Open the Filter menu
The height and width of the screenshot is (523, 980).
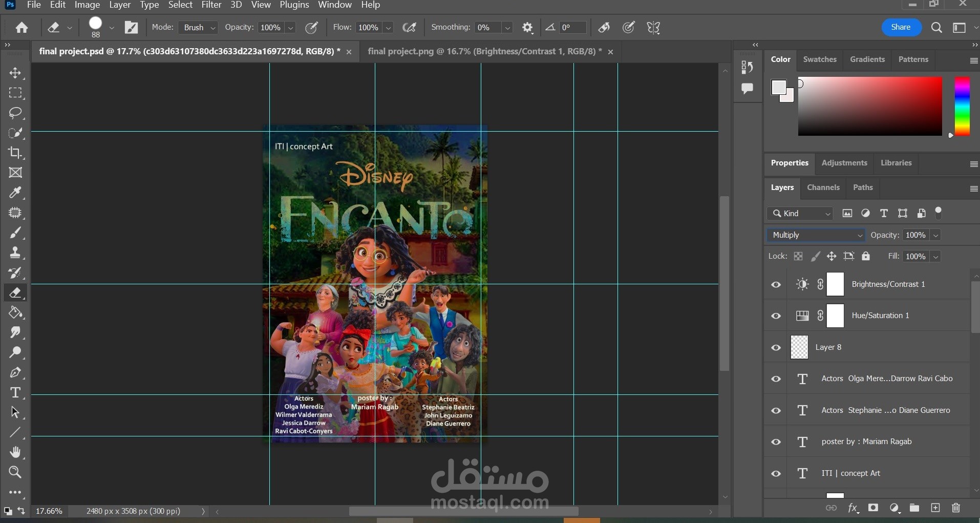tap(211, 5)
